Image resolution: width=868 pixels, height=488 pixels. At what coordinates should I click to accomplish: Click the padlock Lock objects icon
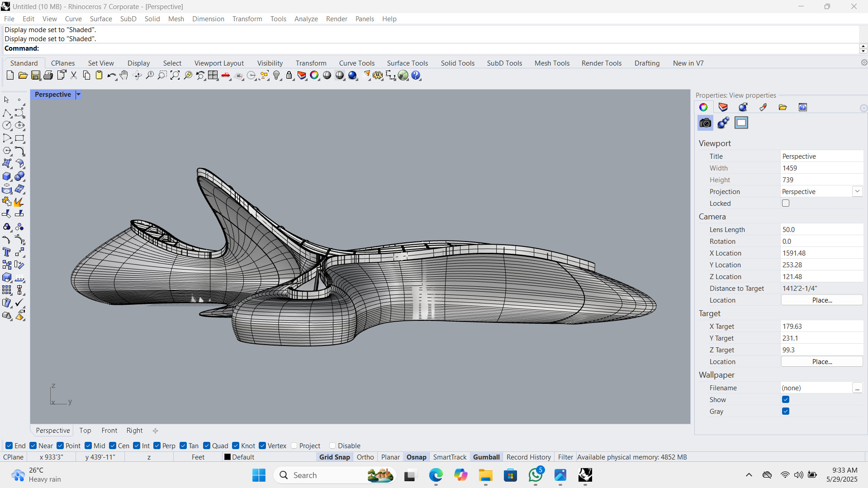click(x=289, y=76)
